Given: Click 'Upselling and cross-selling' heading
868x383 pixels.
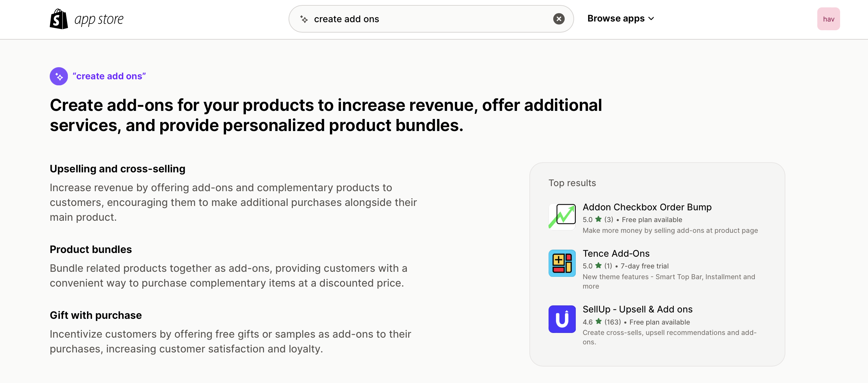Looking at the screenshot, I should click(x=118, y=169).
